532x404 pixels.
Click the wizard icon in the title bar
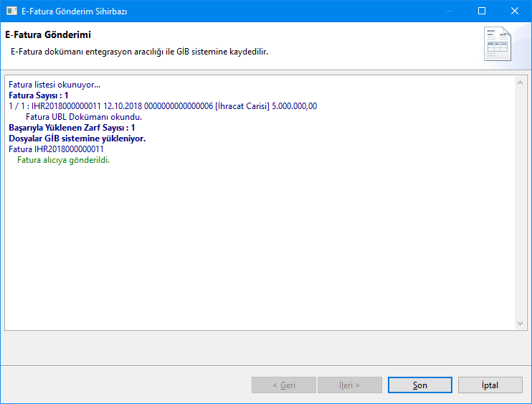(x=11, y=11)
